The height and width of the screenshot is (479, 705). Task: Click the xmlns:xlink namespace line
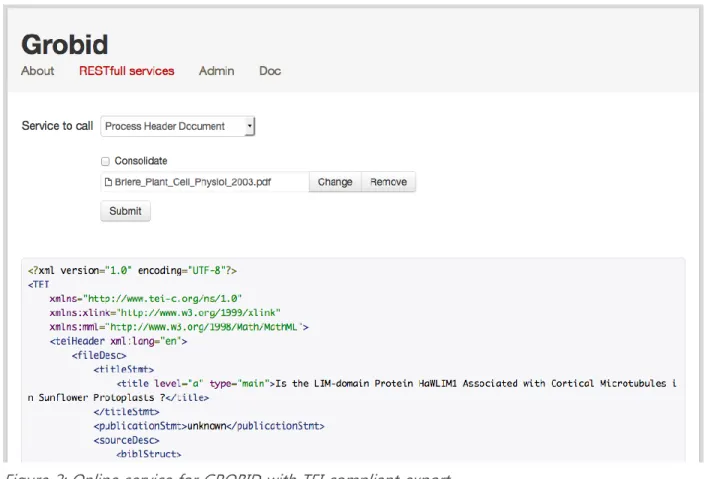click(165, 313)
